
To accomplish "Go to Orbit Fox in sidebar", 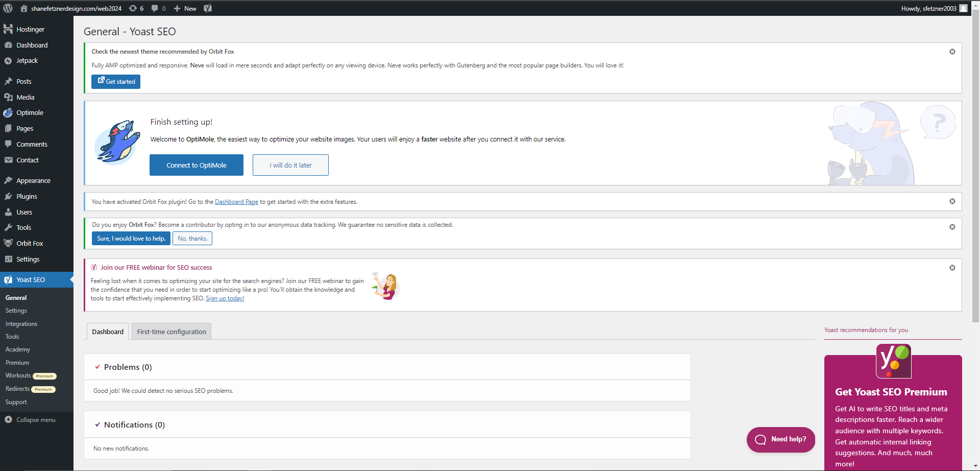I will tap(30, 244).
